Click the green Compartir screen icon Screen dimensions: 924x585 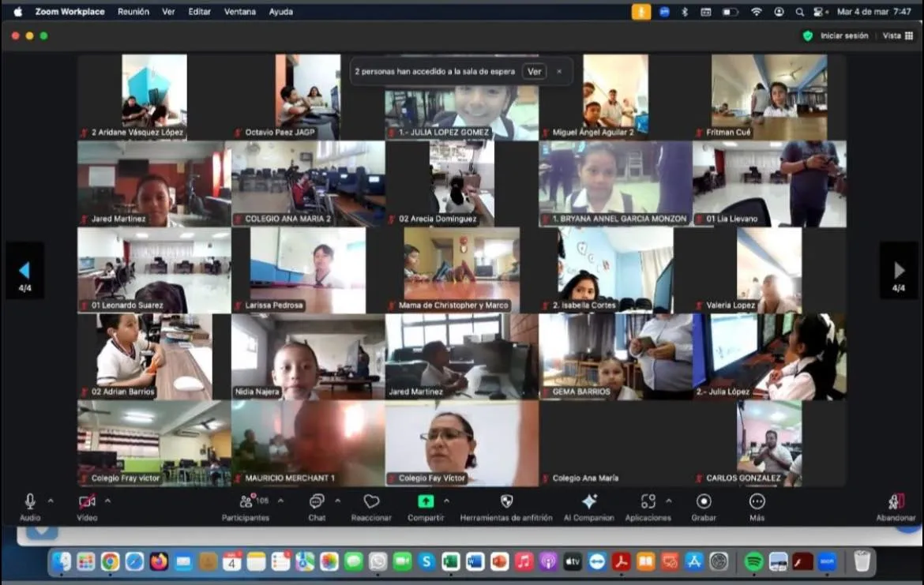point(426,502)
